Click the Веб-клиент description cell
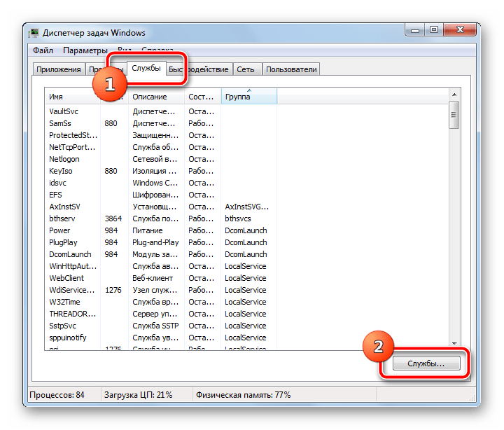The width and height of the screenshot is (504, 430). [153, 278]
